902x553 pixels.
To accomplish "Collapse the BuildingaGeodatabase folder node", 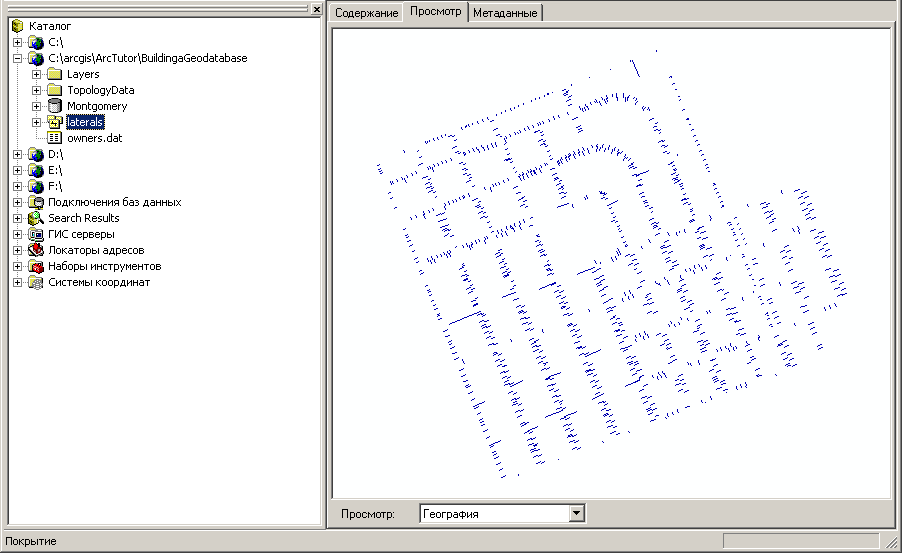I will pos(18,58).
